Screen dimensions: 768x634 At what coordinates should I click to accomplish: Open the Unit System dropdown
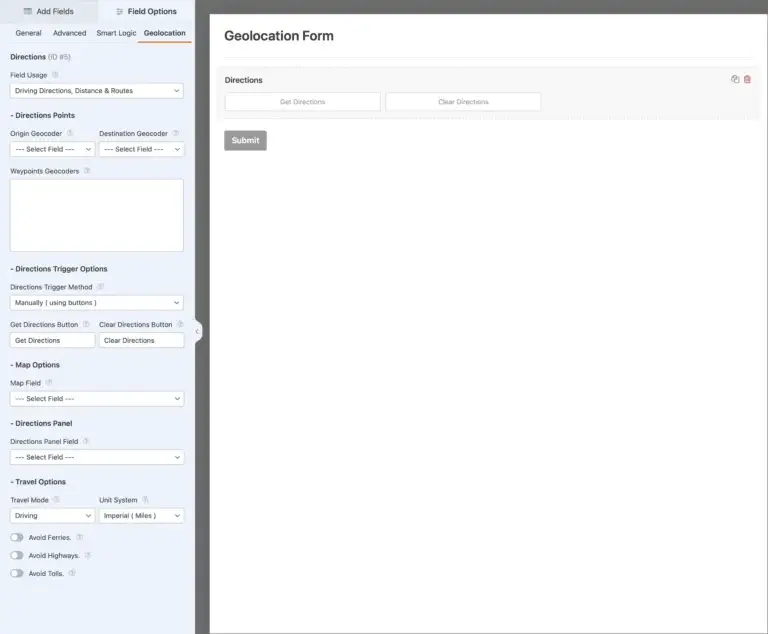pyautogui.click(x=142, y=515)
